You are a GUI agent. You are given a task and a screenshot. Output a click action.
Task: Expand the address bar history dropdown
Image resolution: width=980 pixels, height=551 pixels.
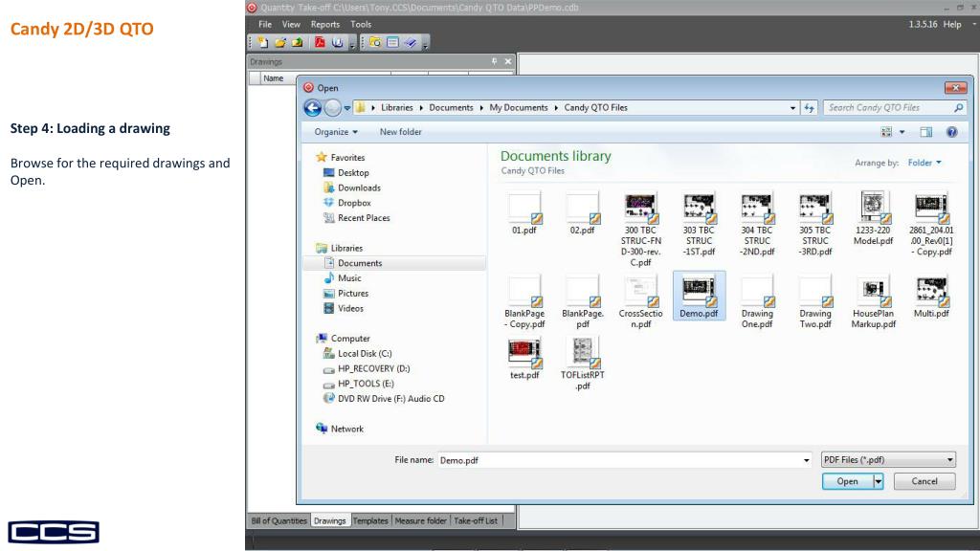click(792, 107)
